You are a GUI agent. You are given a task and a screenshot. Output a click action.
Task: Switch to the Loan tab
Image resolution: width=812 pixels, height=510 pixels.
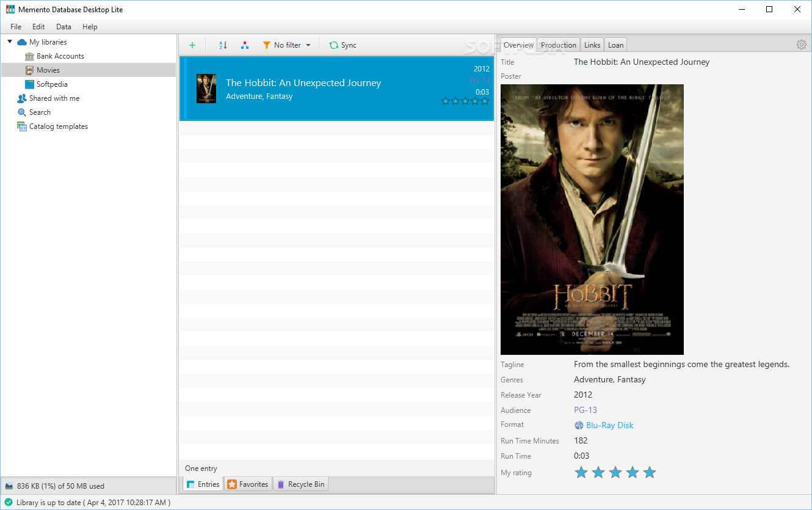tap(616, 45)
